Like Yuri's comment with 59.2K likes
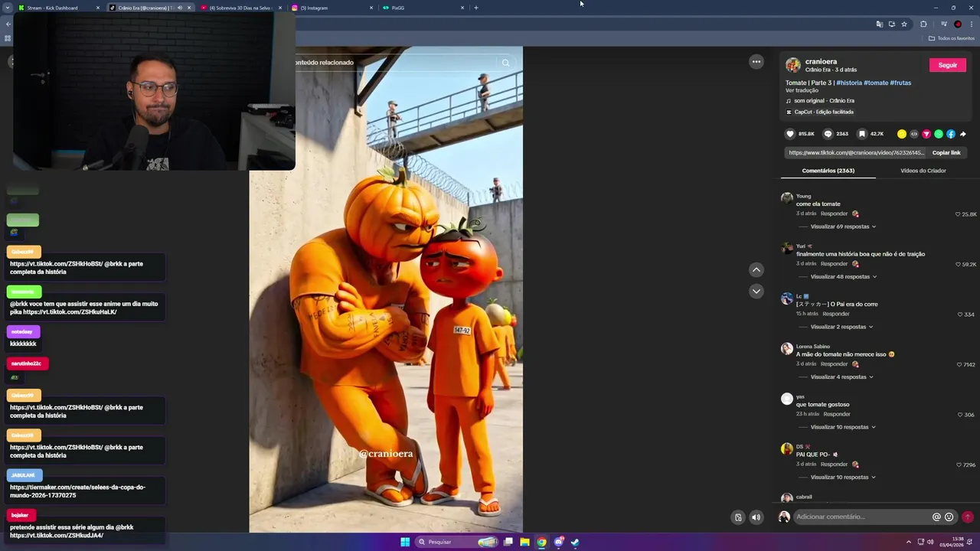 pos(958,264)
